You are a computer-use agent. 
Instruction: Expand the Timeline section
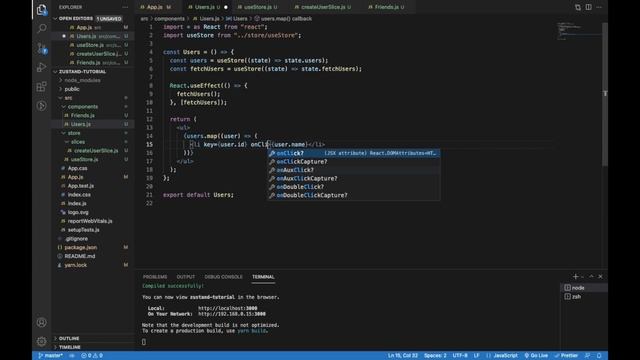tap(70, 347)
